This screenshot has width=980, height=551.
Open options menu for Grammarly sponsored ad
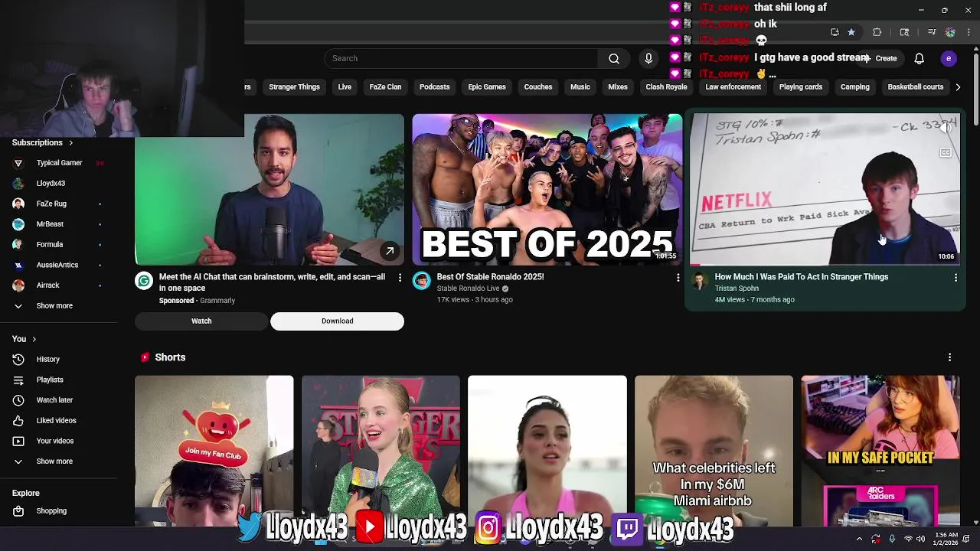click(x=400, y=278)
